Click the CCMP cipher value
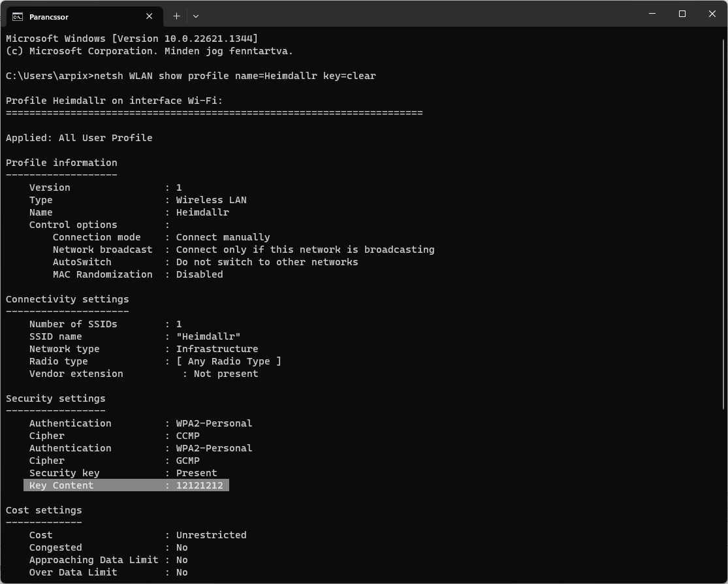 point(188,436)
